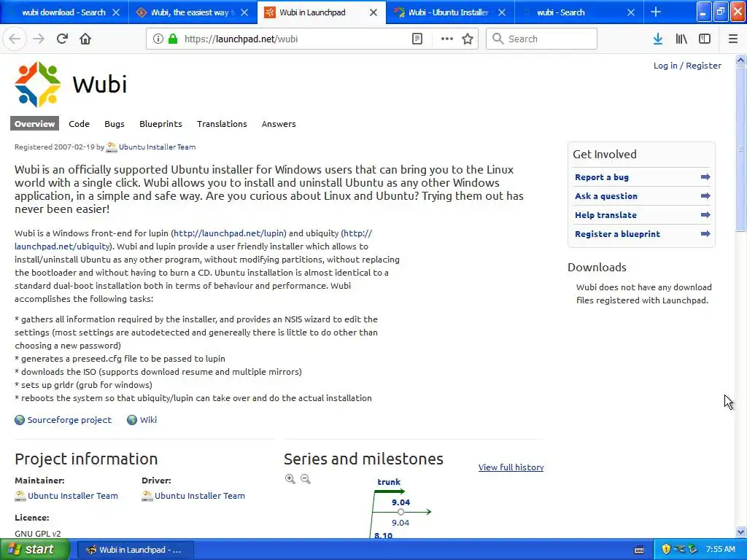Click the browser Search box
The height and width of the screenshot is (560, 747).
(x=542, y=39)
